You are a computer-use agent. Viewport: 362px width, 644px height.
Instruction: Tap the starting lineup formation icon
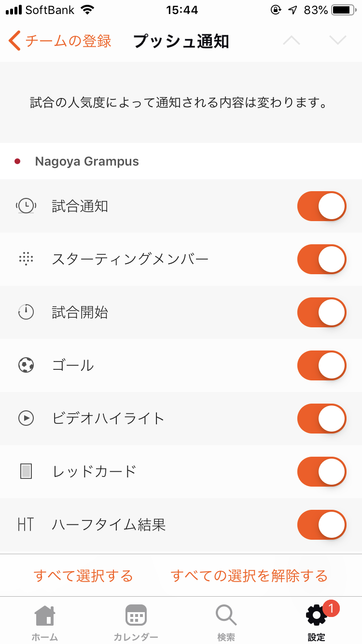(x=26, y=259)
